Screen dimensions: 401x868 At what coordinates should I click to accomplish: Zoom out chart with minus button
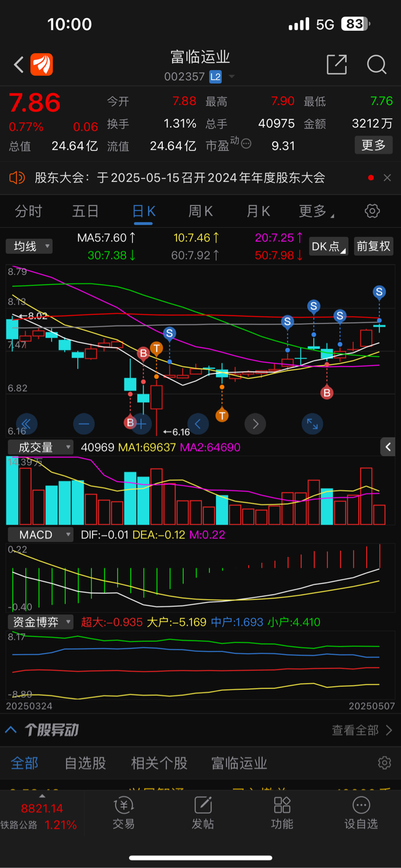coord(84,424)
